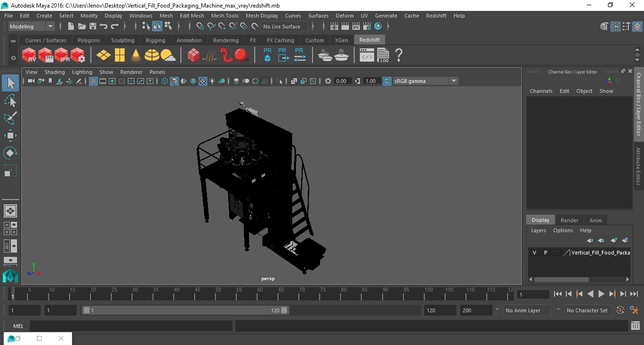The image size is (644, 345).
Task: Click the Redshift RenderView RV icon
Action: [x=29, y=55]
